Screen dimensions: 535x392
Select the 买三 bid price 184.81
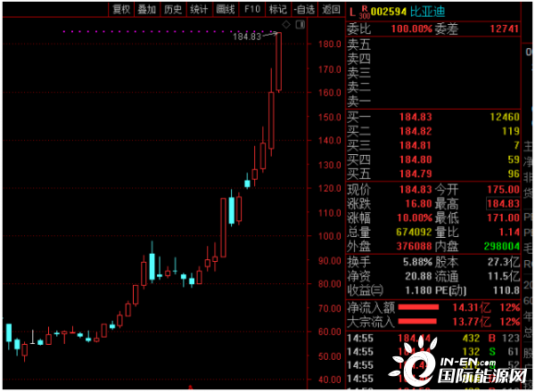[416, 145]
